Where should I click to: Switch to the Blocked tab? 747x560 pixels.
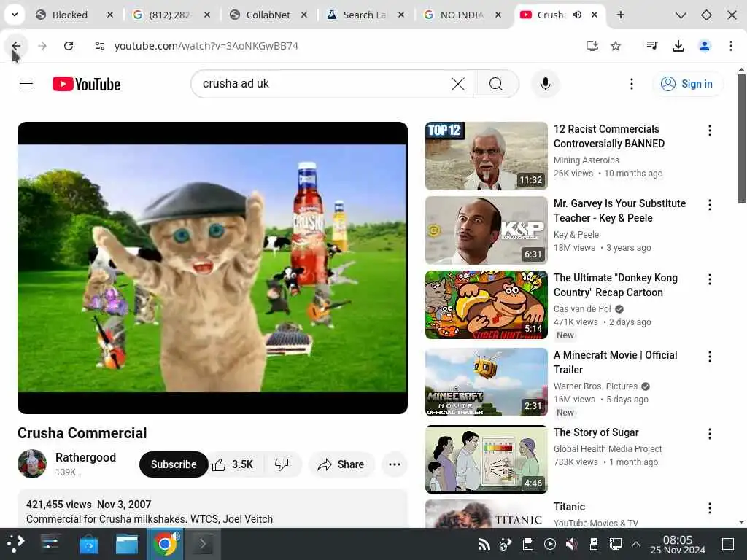[x=69, y=15]
